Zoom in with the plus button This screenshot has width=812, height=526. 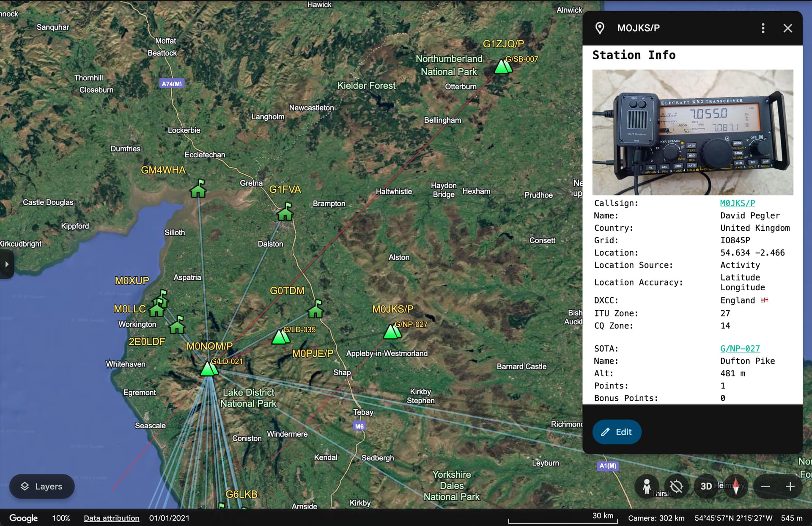point(790,487)
